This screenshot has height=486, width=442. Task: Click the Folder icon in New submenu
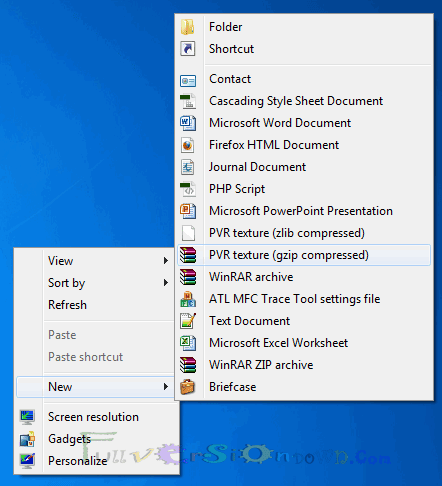point(188,27)
